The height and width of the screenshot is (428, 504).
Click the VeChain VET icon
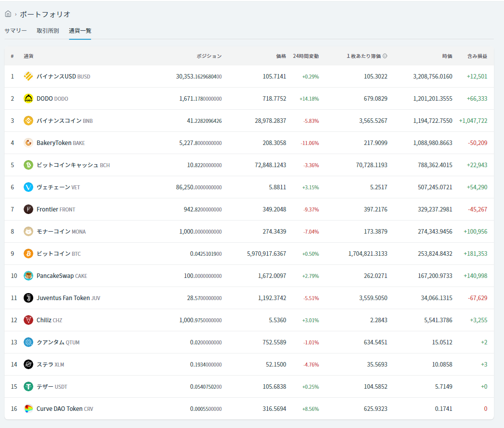[x=28, y=187]
